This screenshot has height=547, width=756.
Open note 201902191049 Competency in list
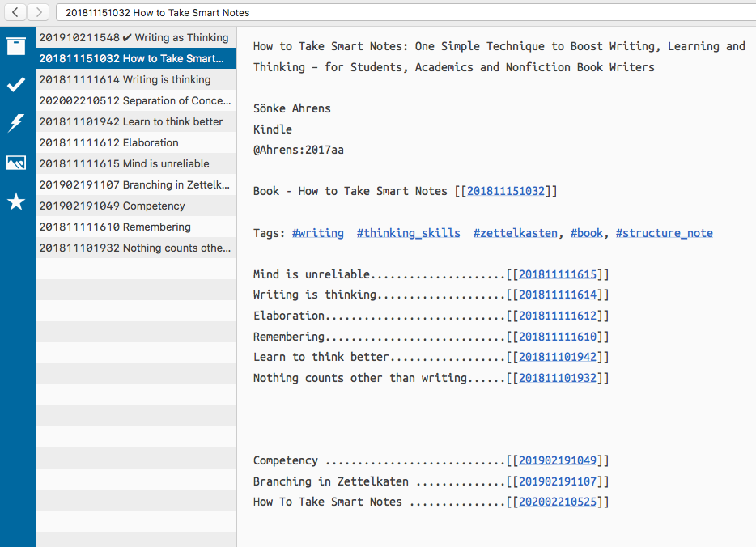click(136, 206)
